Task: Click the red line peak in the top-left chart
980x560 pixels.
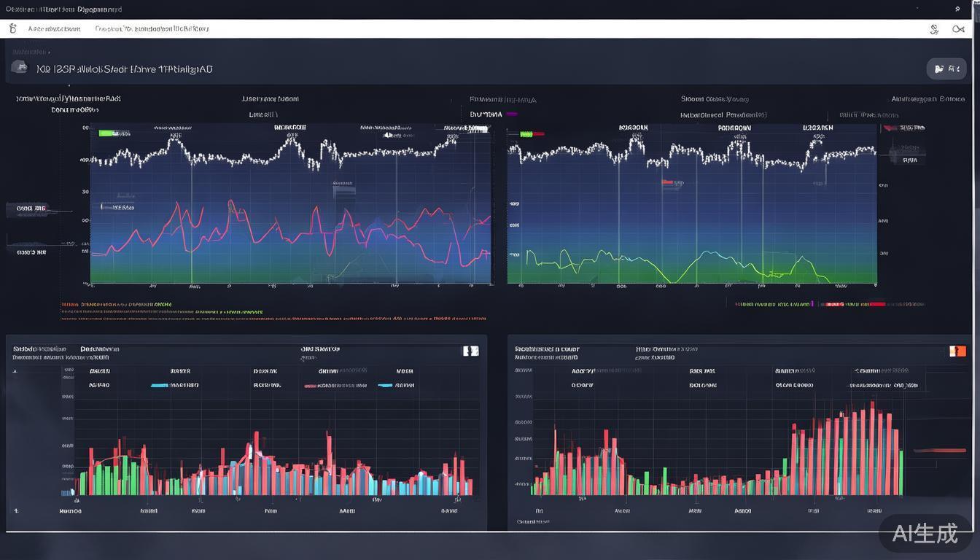Action: pyautogui.click(x=230, y=202)
